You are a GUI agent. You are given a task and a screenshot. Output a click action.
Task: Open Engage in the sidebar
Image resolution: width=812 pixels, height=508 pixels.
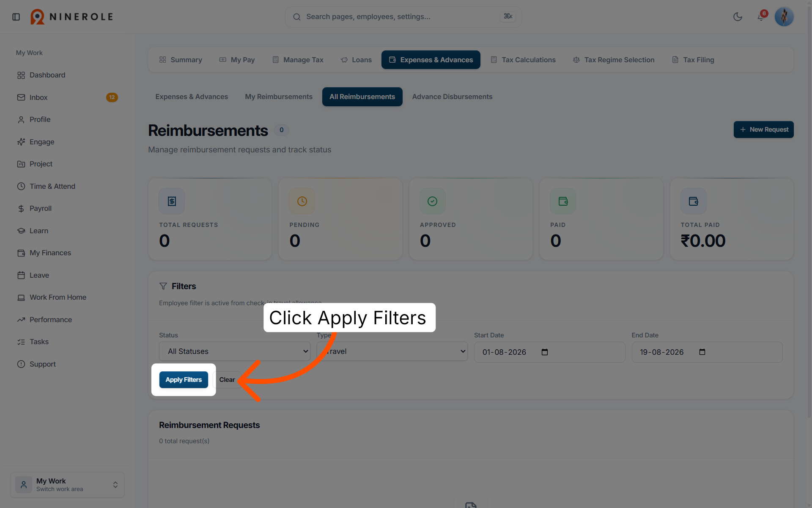click(68, 142)
